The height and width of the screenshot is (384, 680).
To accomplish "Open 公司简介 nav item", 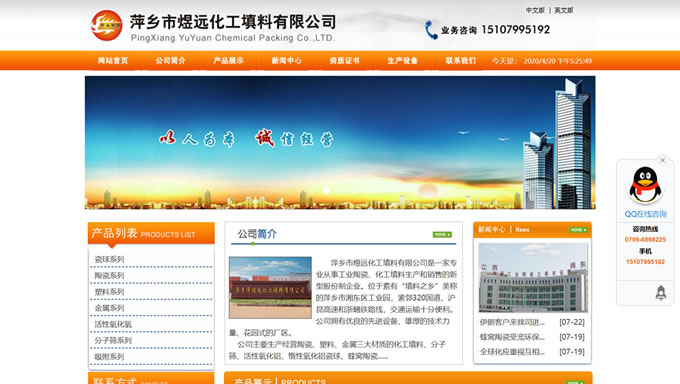I will point(170,61).
